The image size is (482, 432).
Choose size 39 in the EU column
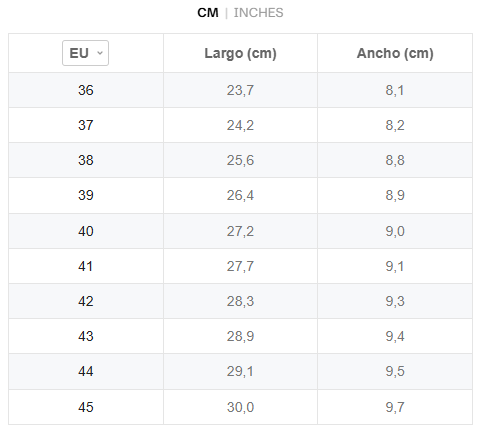tap(86, 195)
